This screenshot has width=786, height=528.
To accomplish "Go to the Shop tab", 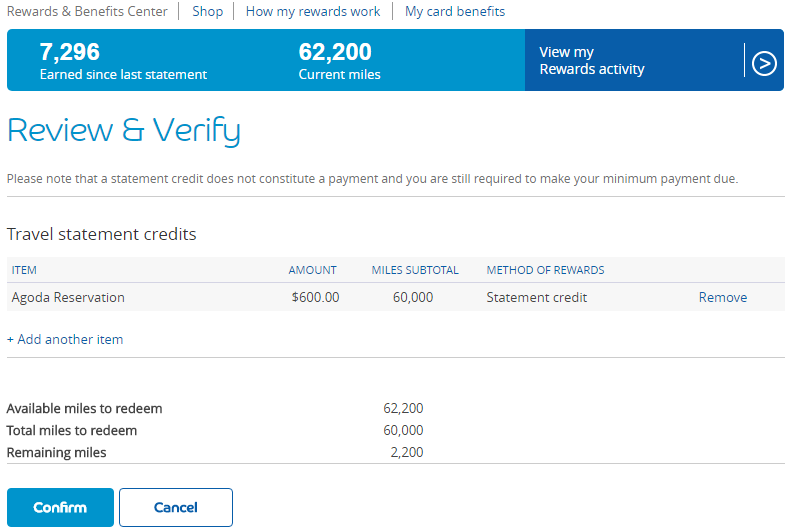I will (206, 12).
